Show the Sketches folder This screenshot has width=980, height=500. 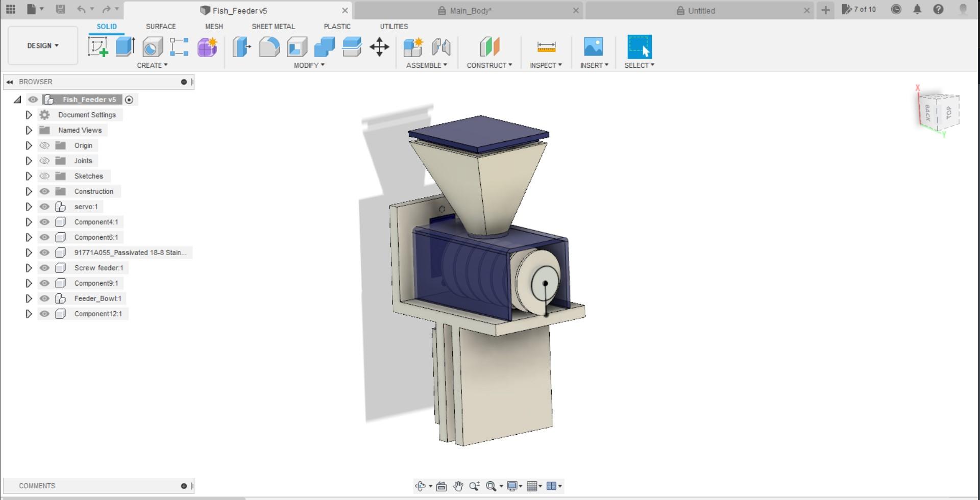[44, 176]
